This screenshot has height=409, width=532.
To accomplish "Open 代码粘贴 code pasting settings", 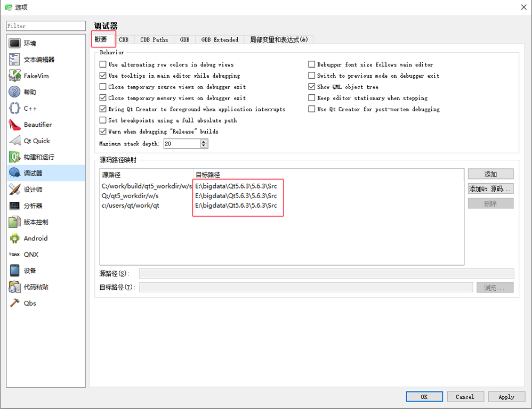I will (46, 287).
